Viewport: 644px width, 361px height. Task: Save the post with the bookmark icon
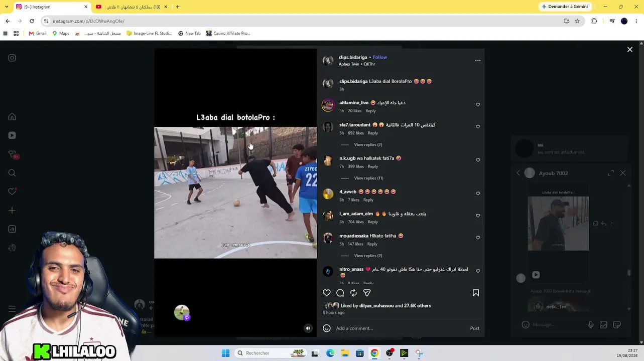pos(476,293)
